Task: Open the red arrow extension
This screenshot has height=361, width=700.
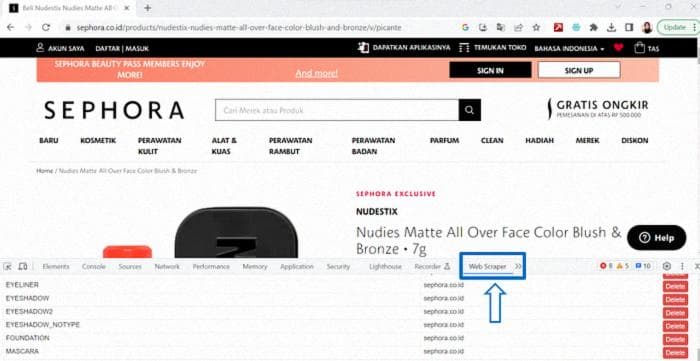Action: click(x=558, y=28)
